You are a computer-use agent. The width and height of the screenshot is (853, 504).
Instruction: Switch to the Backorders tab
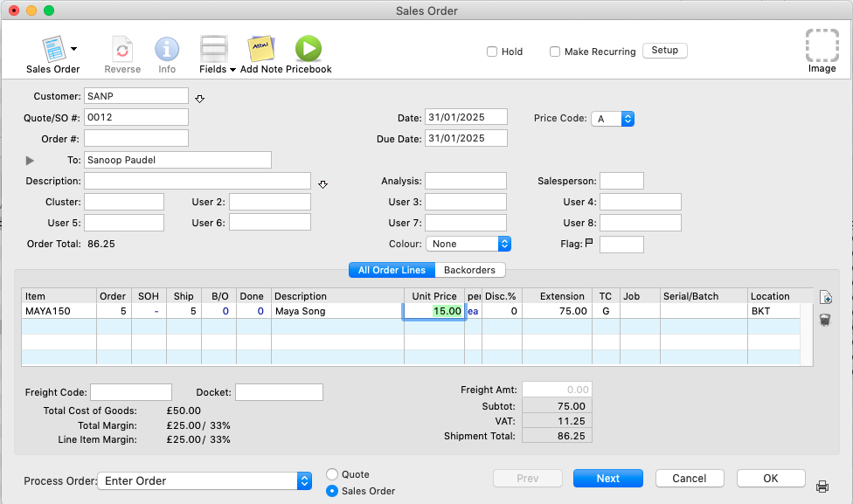point(469,270)
